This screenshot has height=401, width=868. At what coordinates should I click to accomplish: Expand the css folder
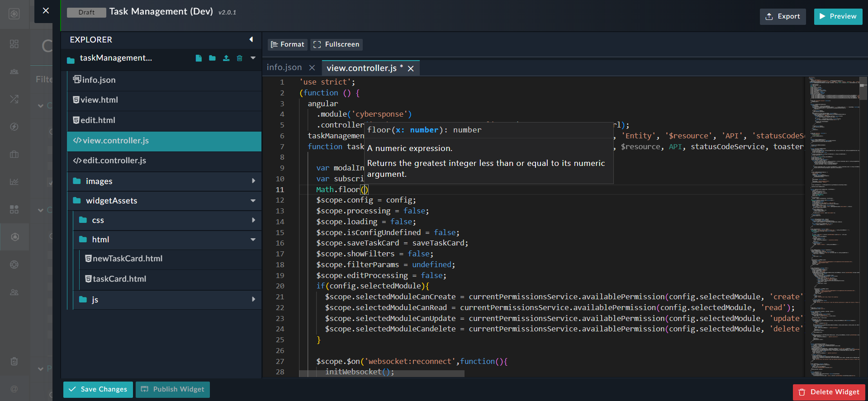click(253, 220)
